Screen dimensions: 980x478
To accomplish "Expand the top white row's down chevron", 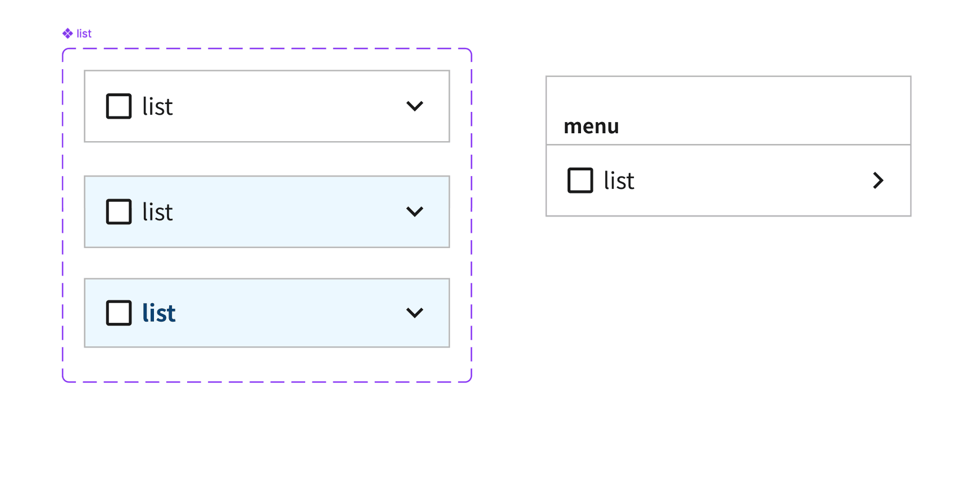I will pyautogui.click(x=415, y=106).
